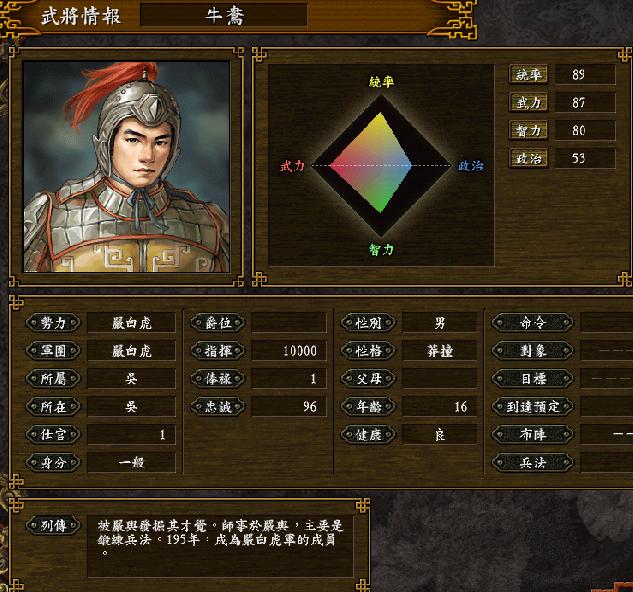Click the 指揮 value field showing 10000
Screen dimensions: 633x592
click(289, 351)
